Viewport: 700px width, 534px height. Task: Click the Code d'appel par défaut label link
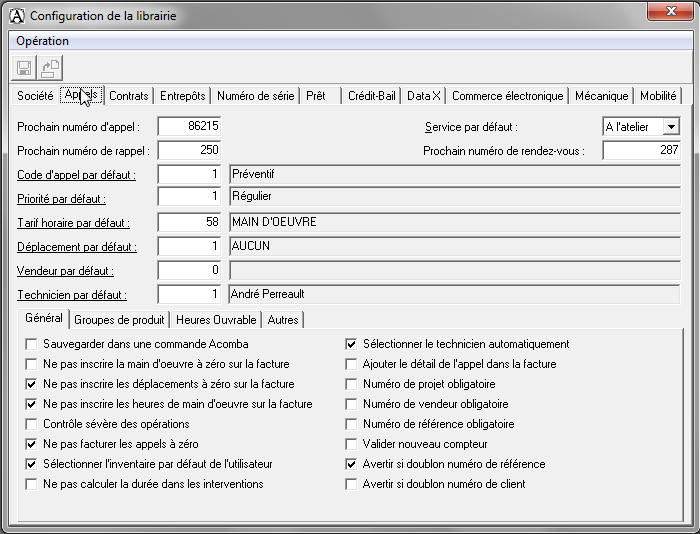(x=76, y=175)
